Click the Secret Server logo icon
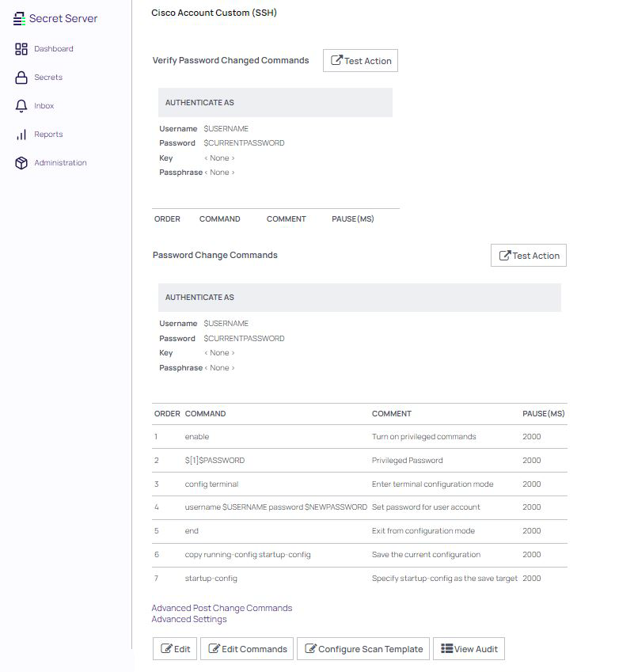634x672 pixels. click(x=20, y=18)
